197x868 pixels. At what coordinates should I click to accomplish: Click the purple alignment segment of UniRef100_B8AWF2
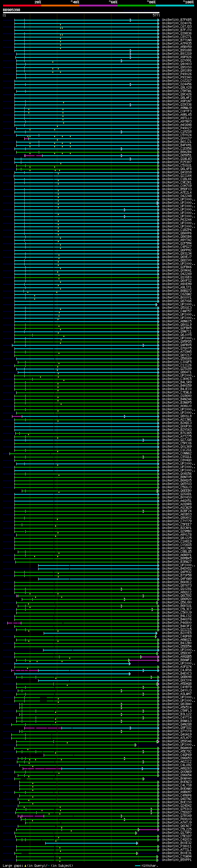pyautogui.click(x=144, y=660)
